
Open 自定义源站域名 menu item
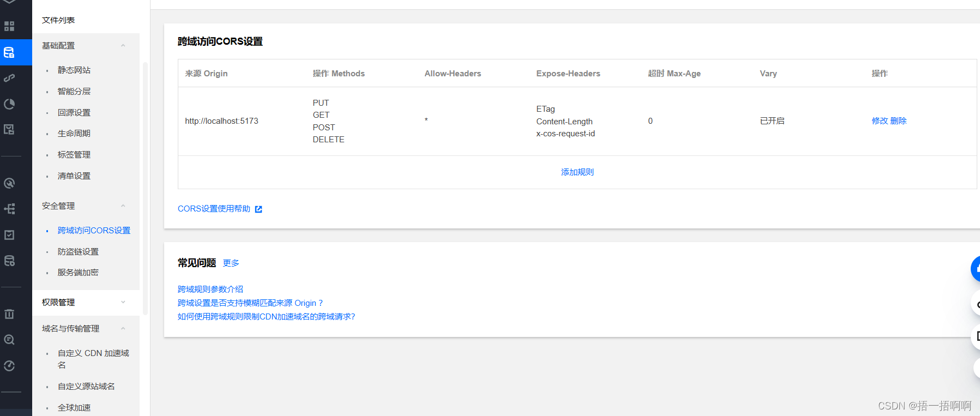coord(86,387)
